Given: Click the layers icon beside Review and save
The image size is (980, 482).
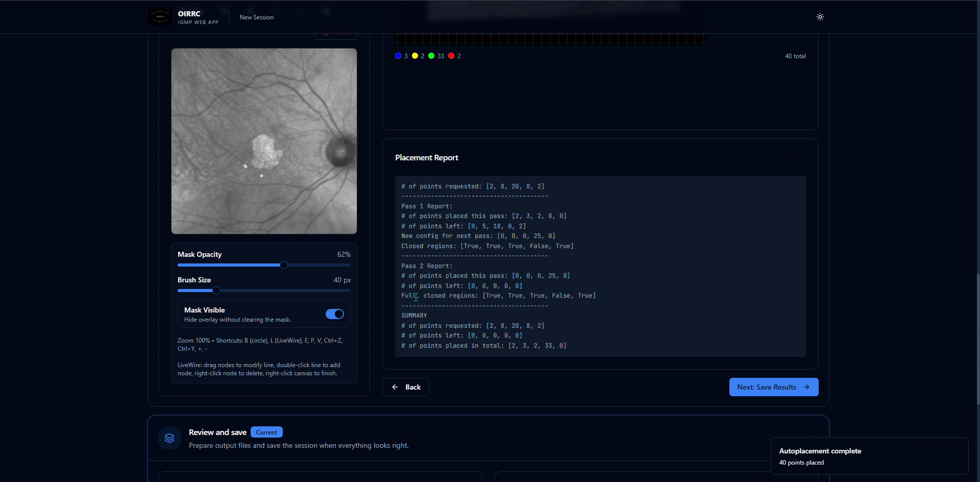Looking at the screenshot, I should (169, 438).
